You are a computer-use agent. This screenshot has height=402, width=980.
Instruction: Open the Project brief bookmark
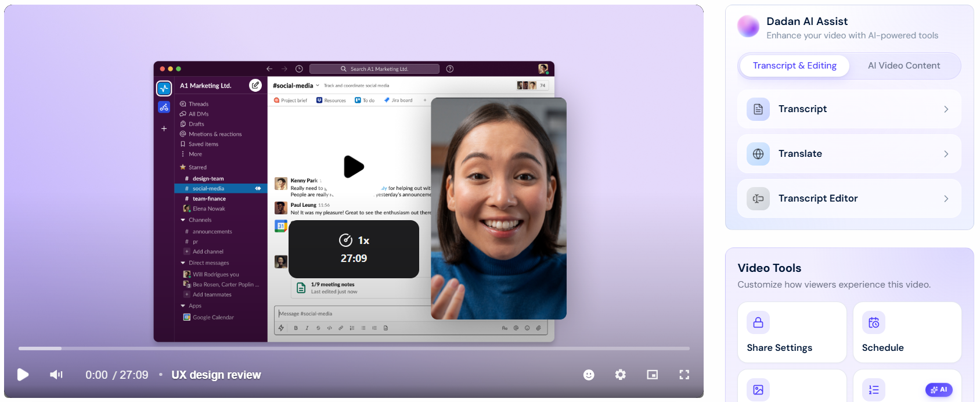290,100
